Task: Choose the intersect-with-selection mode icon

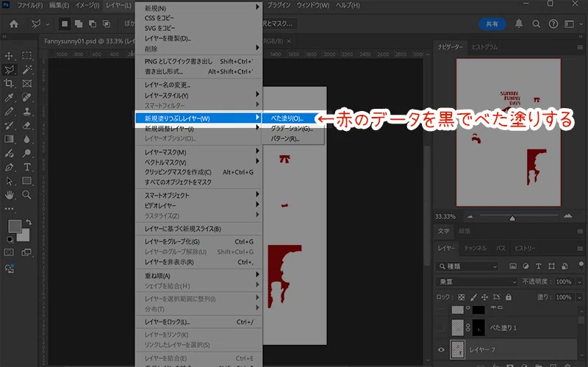Action: pos(107,24)
